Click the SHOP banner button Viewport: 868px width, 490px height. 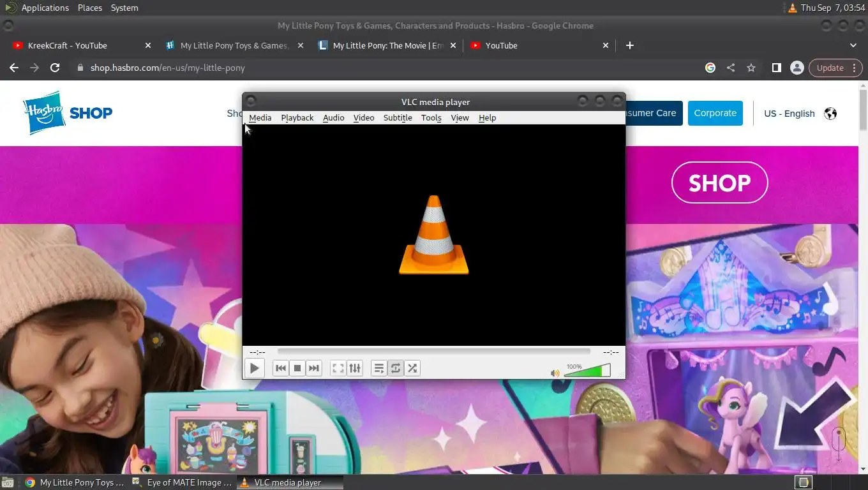tap(720, 182)
